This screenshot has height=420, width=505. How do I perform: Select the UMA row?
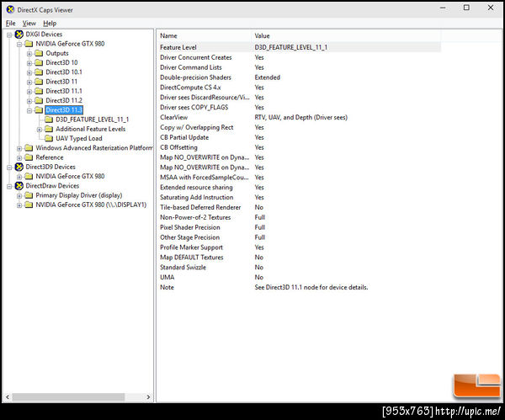pos(299,277)
